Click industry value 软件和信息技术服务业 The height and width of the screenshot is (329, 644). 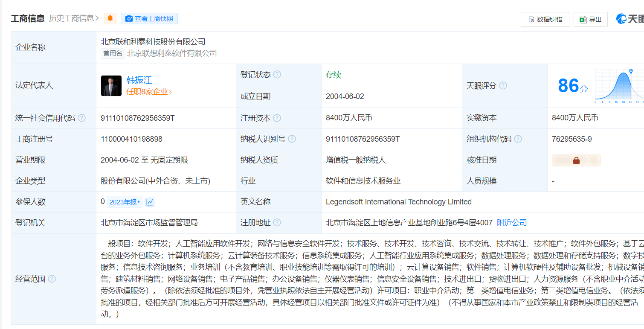coord(363,181)
